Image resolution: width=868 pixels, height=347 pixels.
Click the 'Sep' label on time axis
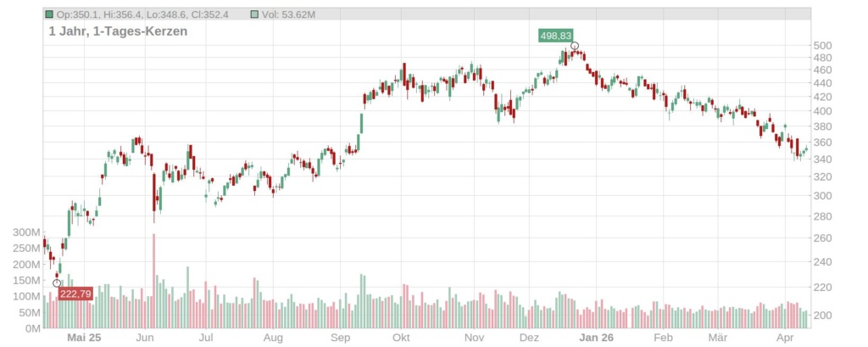tap(340, 338)
